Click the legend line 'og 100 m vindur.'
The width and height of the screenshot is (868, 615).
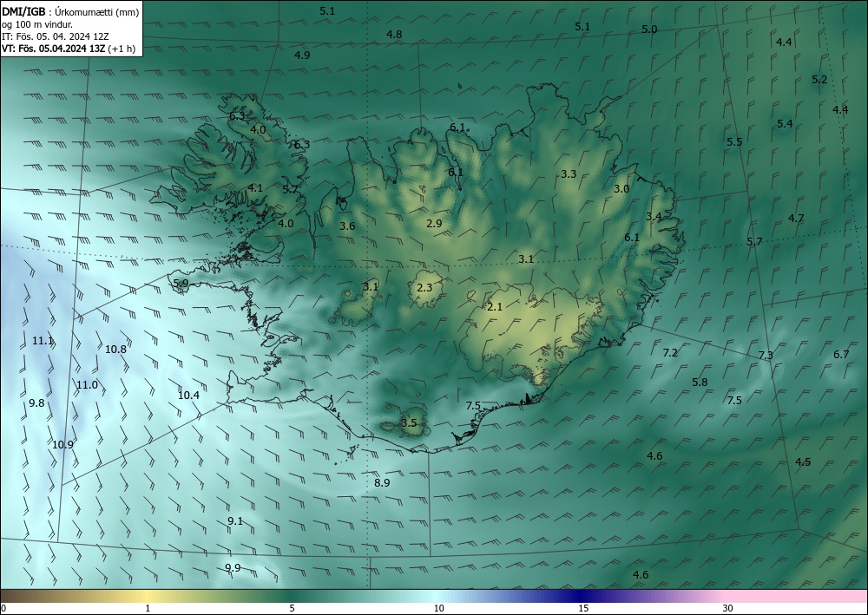(x=37, y=24)
